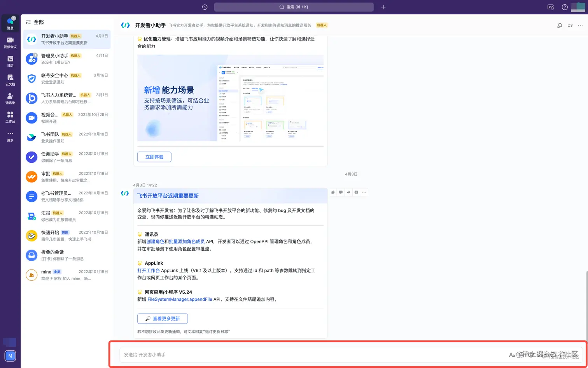Follow the 打开工作台 link
This screenshot has height=368, width=588.
(149, 270)
